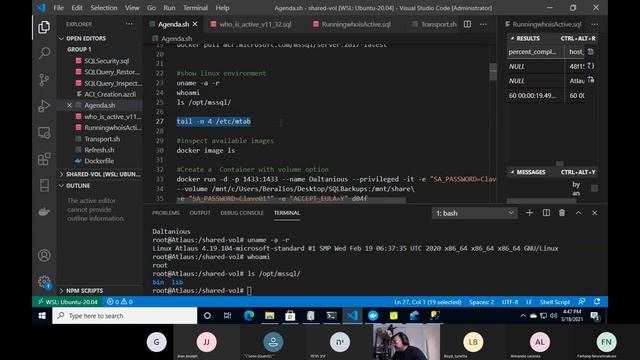The width and height of the screenshot is (640, 360).
Task: Open Microsoft Store from taskbar
Action: click(x=290, y=316)
